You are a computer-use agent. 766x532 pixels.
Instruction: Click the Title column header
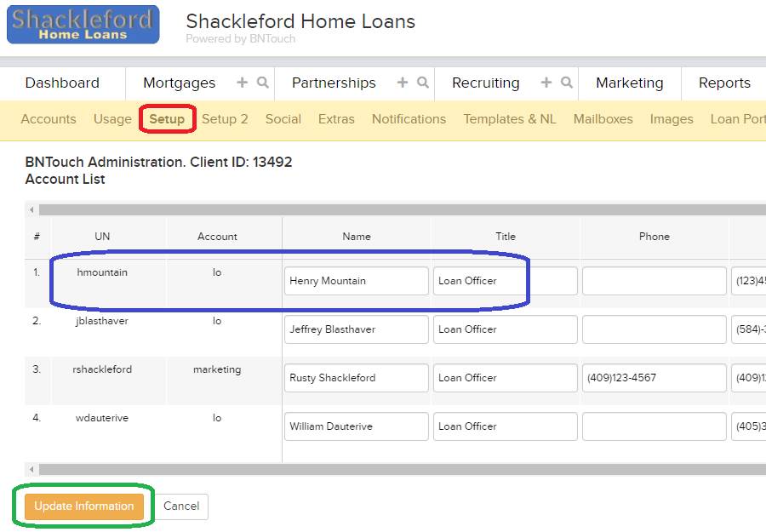pos(505,237)
